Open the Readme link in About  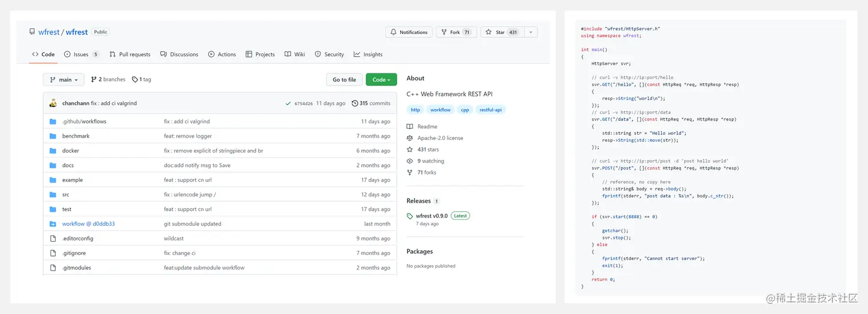[422, 127]
